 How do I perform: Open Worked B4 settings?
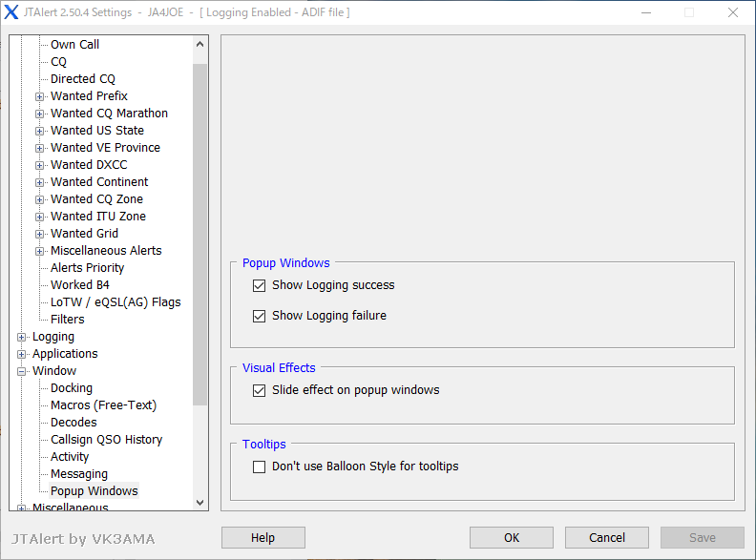(x=80, y=285)
